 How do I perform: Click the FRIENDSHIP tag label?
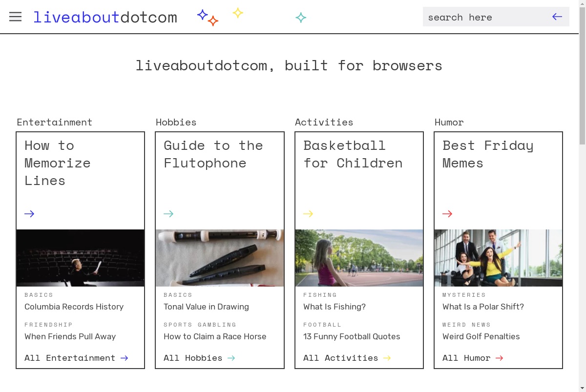[48, 325]
